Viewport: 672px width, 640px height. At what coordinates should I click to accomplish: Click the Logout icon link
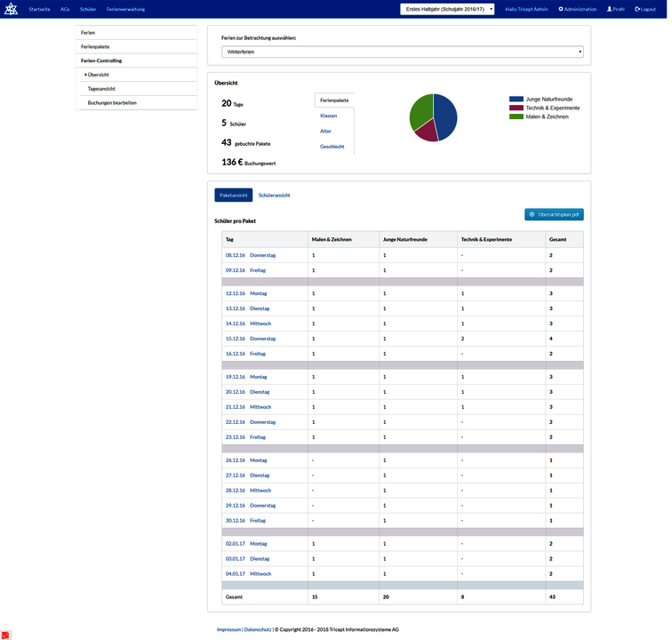[x=644, y=9]
